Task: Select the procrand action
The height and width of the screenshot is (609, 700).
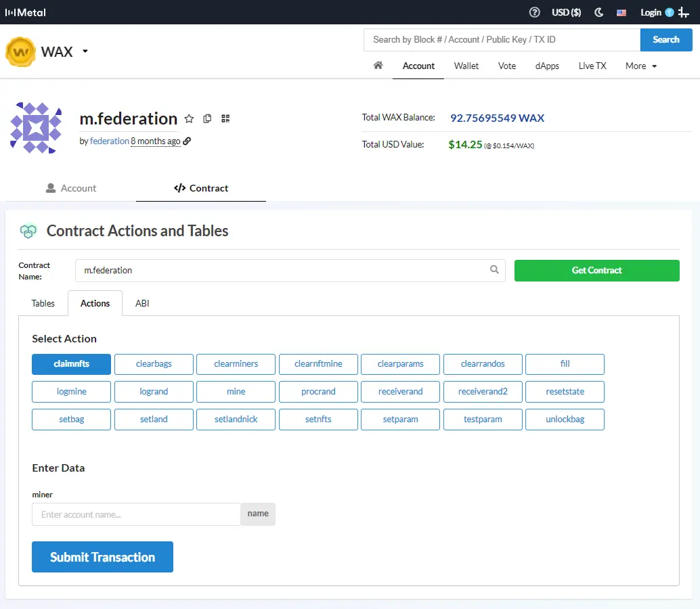Action: (x=318, y=392)
